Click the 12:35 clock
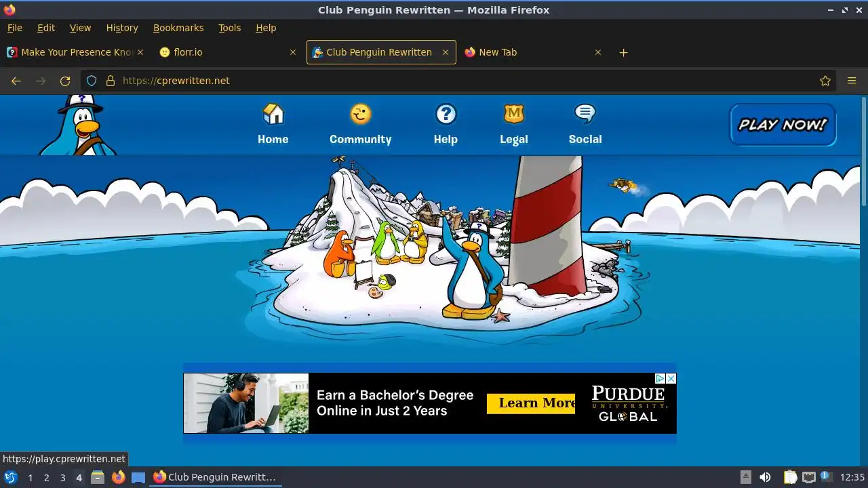This screenshot has height=488, width=868. [x=852, y=477]
